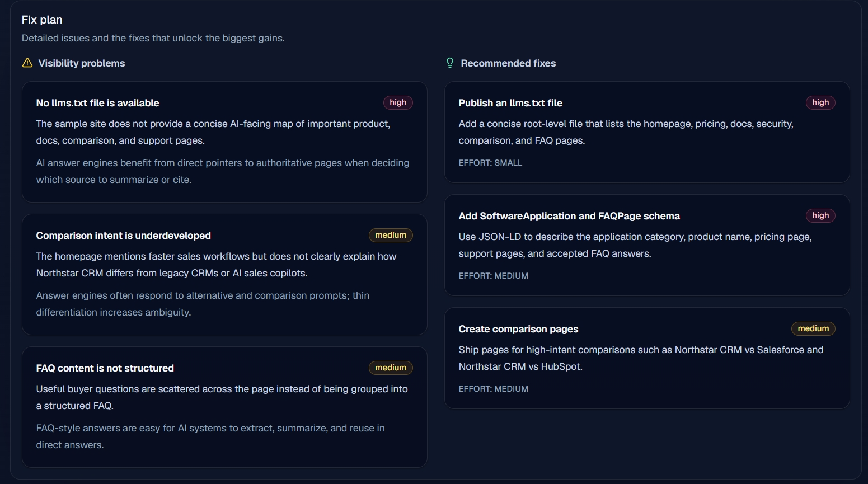Click text starting 'AI answer engines benefit'
This screenshot has width=868, height=484.
pyautogui.click(x=223, y=171)
